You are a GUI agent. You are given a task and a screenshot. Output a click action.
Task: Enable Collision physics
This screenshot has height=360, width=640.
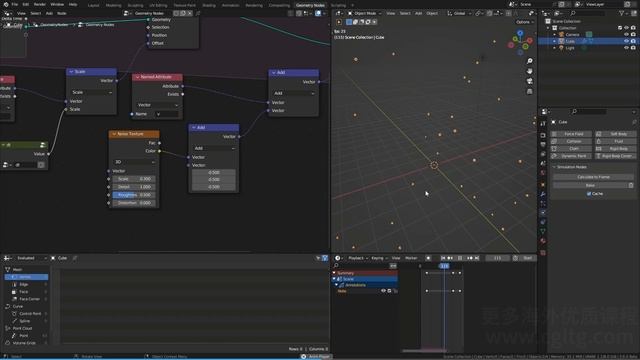point(571,141)
